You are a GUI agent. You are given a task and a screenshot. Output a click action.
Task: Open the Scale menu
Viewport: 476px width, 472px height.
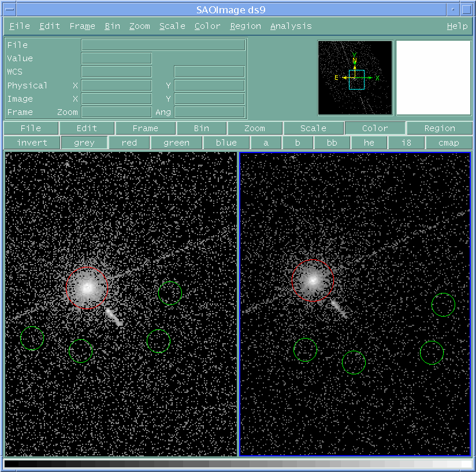point(172,26)
